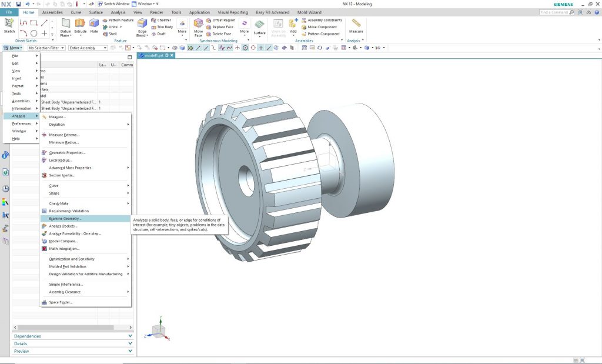
Task: Click the Sketch icon in Direct Sketch
Action: pos(9,25)
